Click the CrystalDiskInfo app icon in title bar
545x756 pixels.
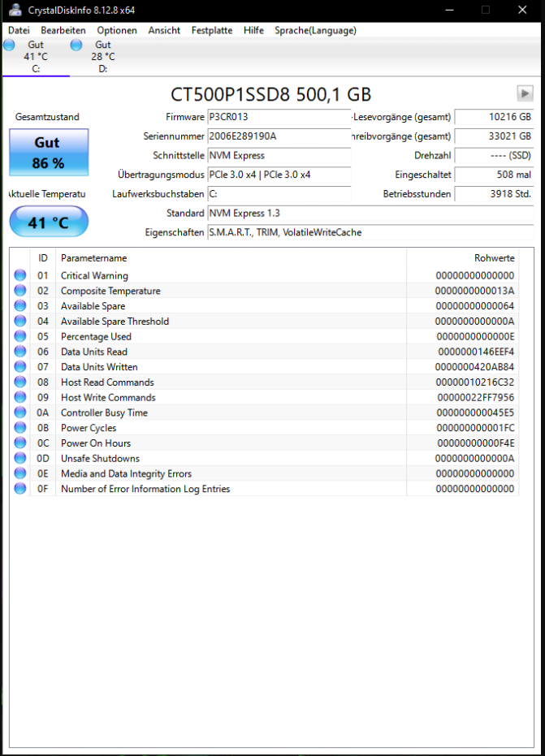click(15, 10)
